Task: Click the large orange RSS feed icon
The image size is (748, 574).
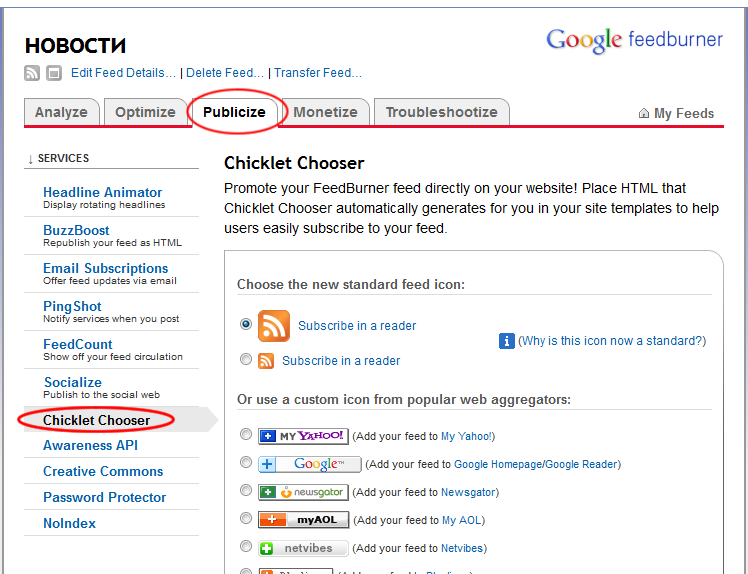Action: click(274, 326)
